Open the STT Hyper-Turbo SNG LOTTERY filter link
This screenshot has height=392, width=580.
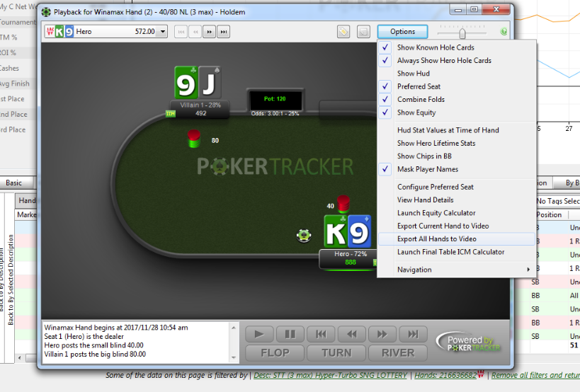[330, 375]
